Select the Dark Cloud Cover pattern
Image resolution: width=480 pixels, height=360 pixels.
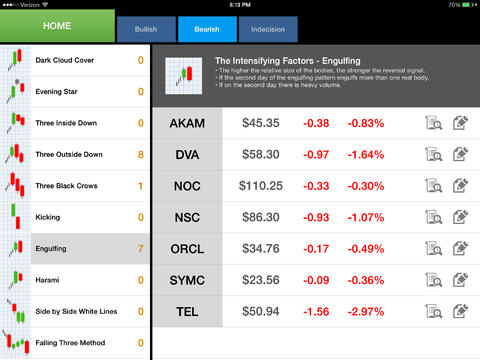[x=75, y=60]
